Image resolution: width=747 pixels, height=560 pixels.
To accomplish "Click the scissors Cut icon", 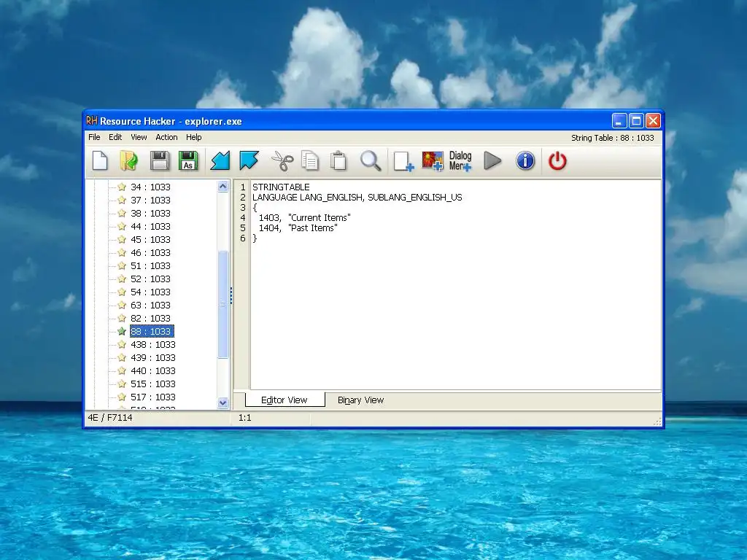I will pos(282,160).
